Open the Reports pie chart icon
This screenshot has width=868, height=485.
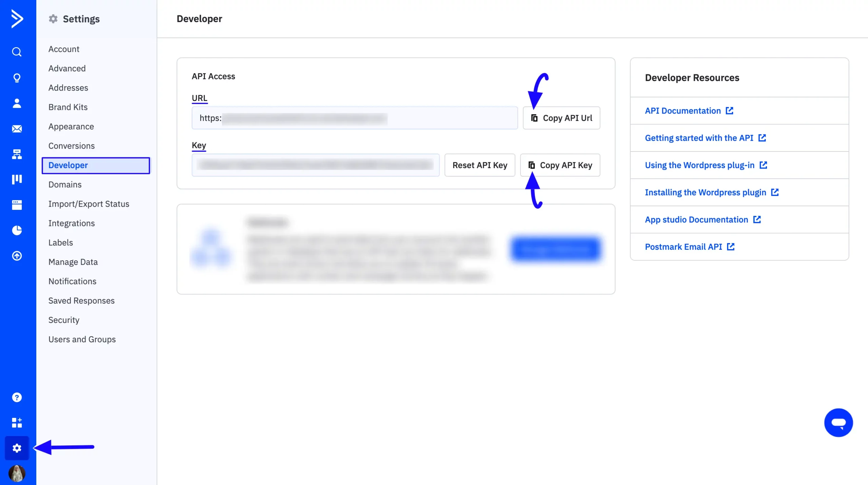click(17, 230)
